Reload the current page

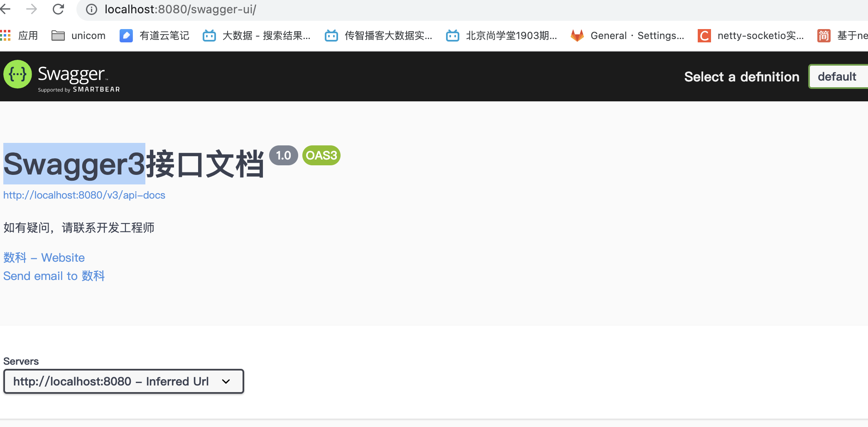[58, 9]
